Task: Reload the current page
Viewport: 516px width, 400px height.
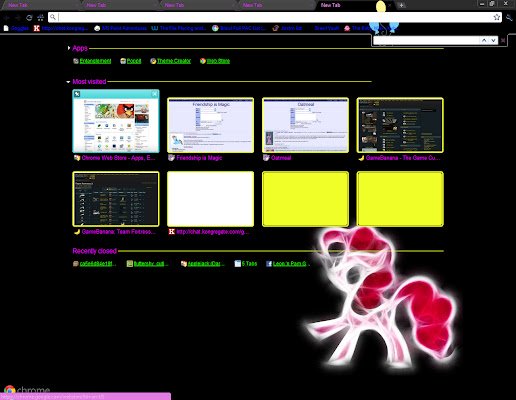Action: tap(29, 18)
